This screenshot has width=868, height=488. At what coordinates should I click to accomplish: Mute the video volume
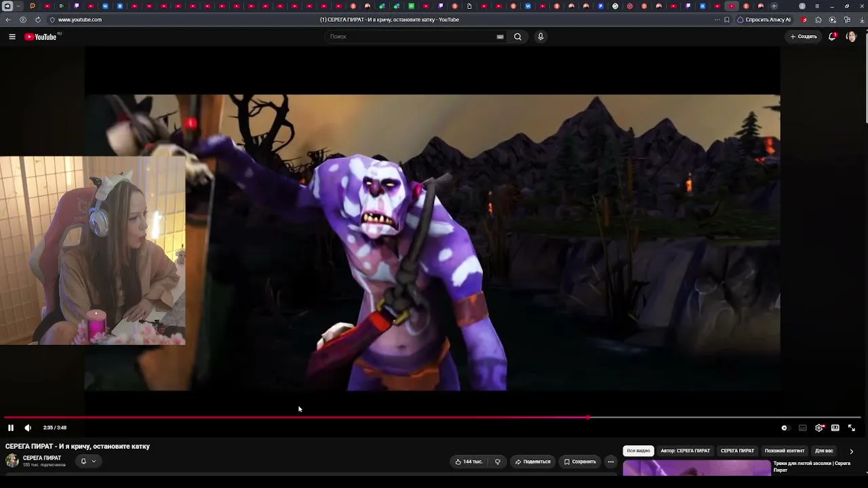(28, 428)
